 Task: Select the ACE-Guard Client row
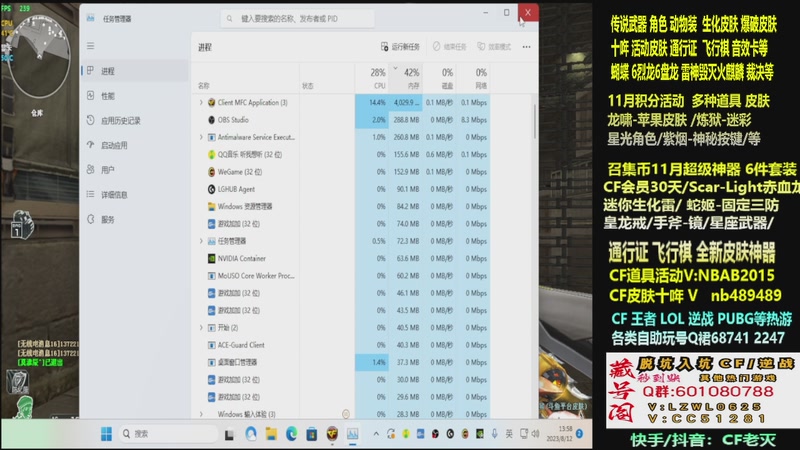click(341, 345)
